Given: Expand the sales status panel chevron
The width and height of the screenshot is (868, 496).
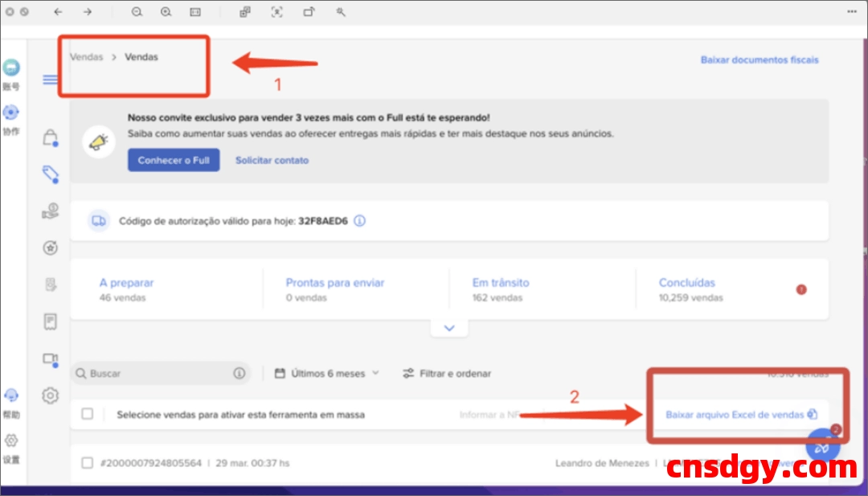Looking at the screenshot, I should [449, 328].
